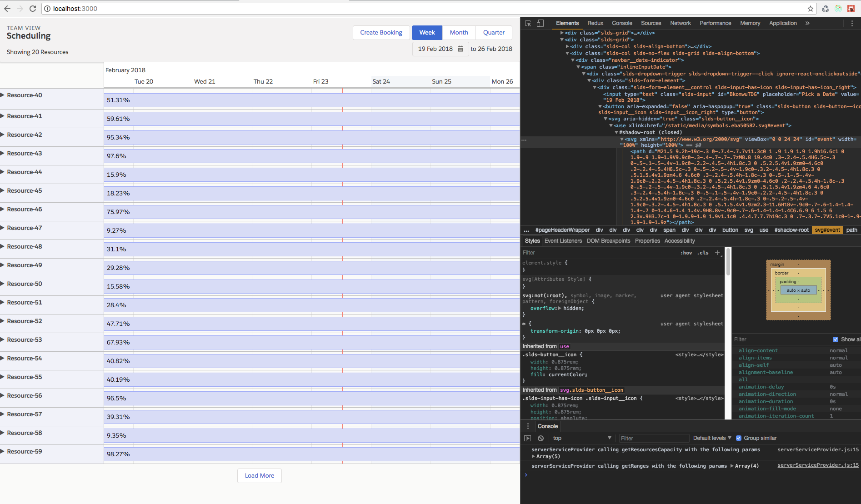The width and height of the screenshot is (861, 504).
Task: Open the DevTools three-dot customize menu
Action: (x=852, y=23)
